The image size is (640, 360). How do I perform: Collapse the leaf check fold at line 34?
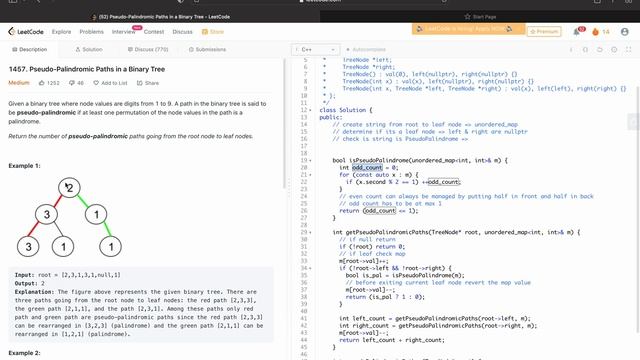(310, 268)
